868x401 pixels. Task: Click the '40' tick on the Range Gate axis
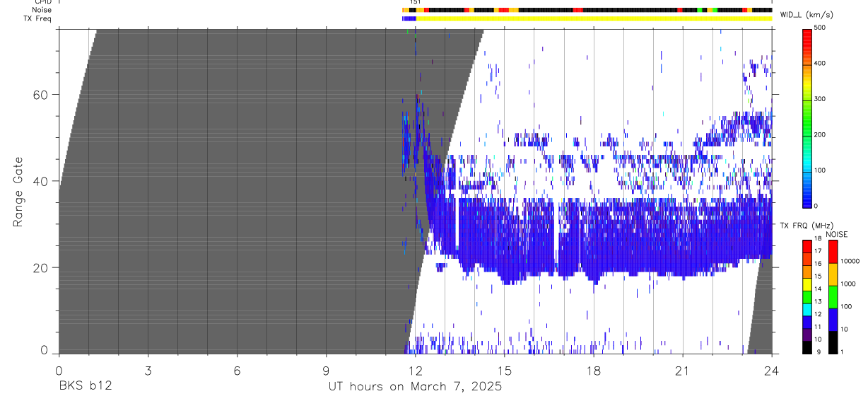[40, 181]
